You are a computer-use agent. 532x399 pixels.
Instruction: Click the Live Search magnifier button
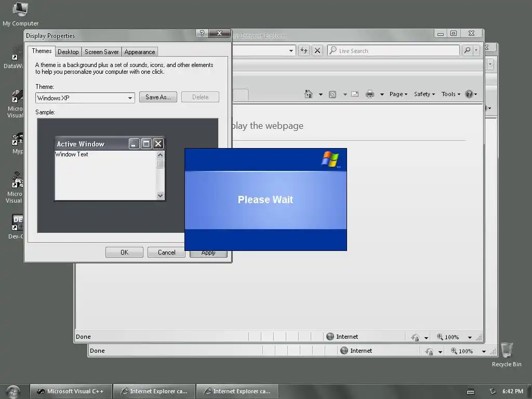[x=467, y=50]
